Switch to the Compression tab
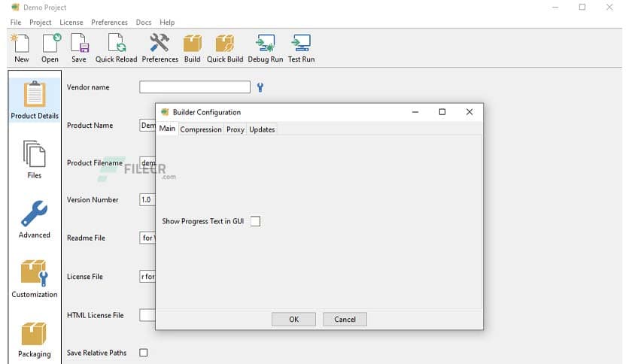Viewport: 629px width, 364px height. [x=201, y=129]
